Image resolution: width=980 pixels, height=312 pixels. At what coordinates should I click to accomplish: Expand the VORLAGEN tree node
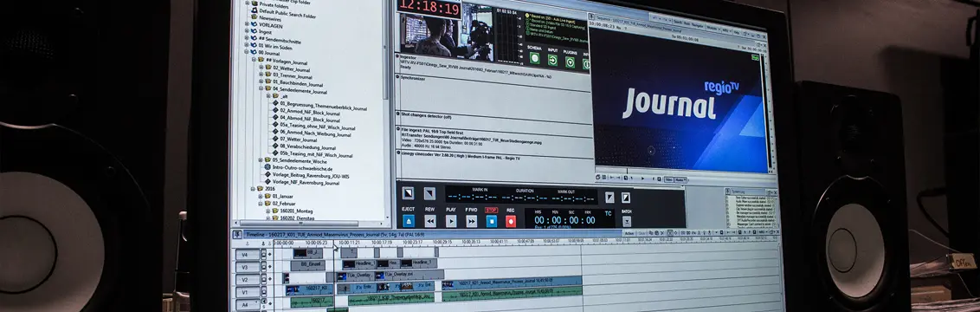(x=247, y=24)
